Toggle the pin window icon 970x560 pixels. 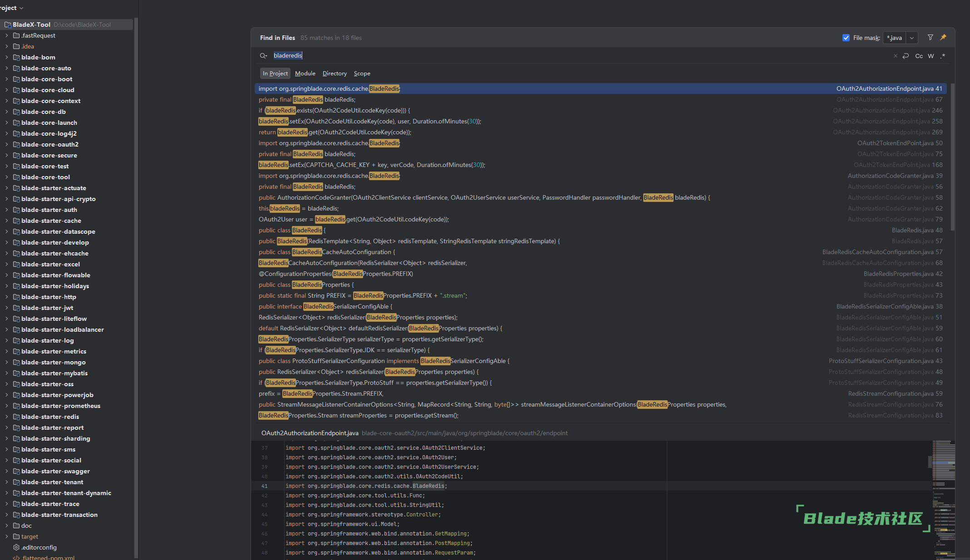coord(943,38)
